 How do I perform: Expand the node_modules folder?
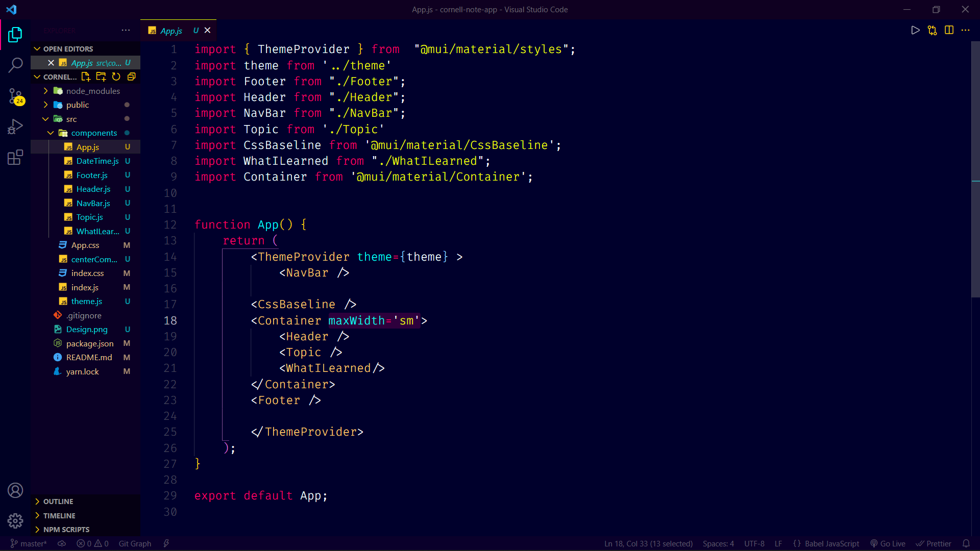pos(92,91)
